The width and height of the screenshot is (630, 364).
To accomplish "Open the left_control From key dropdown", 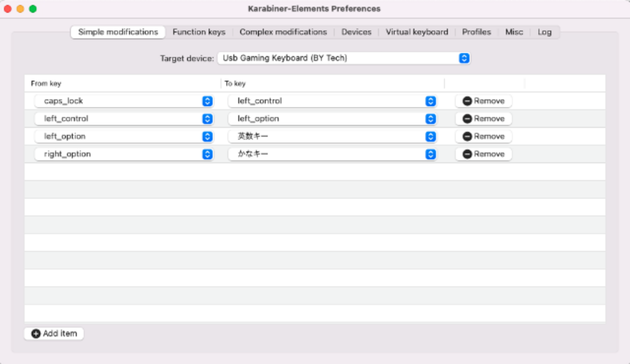I will tap(124, 119).
